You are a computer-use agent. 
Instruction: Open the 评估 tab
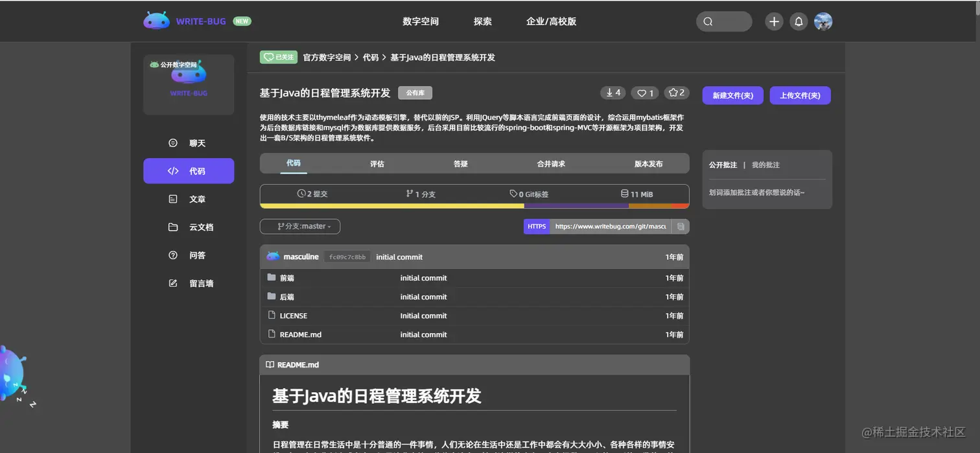click(377, 163)
